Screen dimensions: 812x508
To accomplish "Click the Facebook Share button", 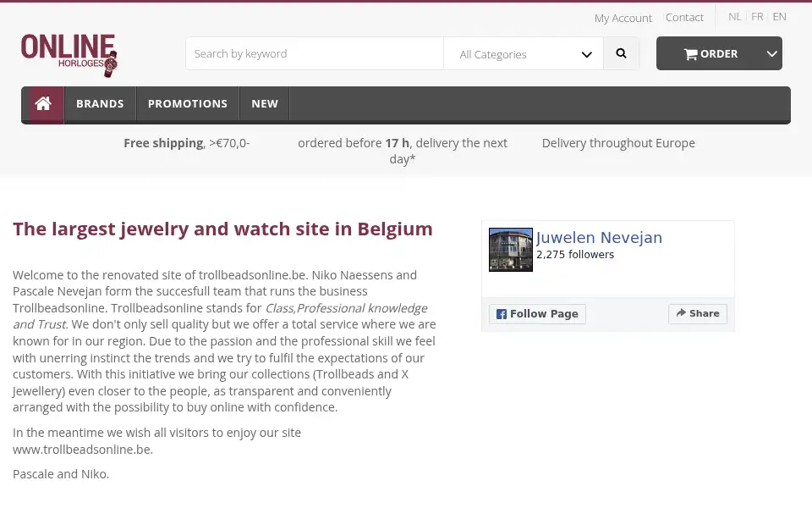I will pyautogui.click(x=698, y=313).
